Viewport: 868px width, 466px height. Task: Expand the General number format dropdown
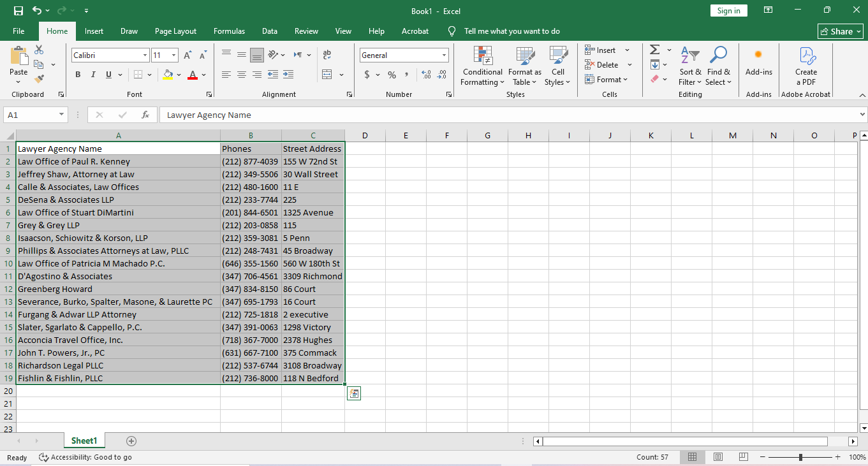[444, 55]
